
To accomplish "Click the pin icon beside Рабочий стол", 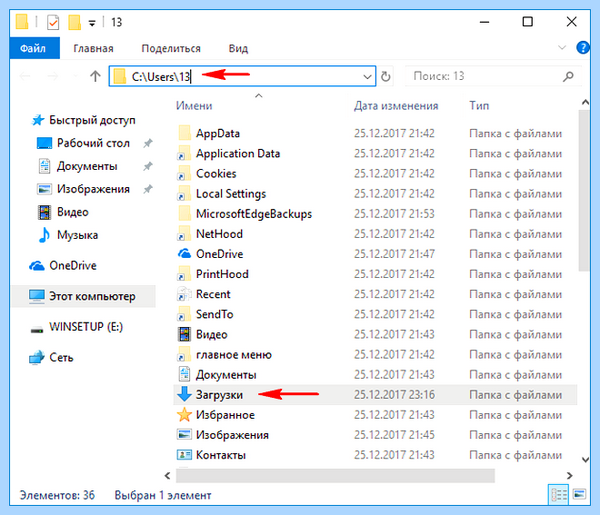I will pos(148,143).
